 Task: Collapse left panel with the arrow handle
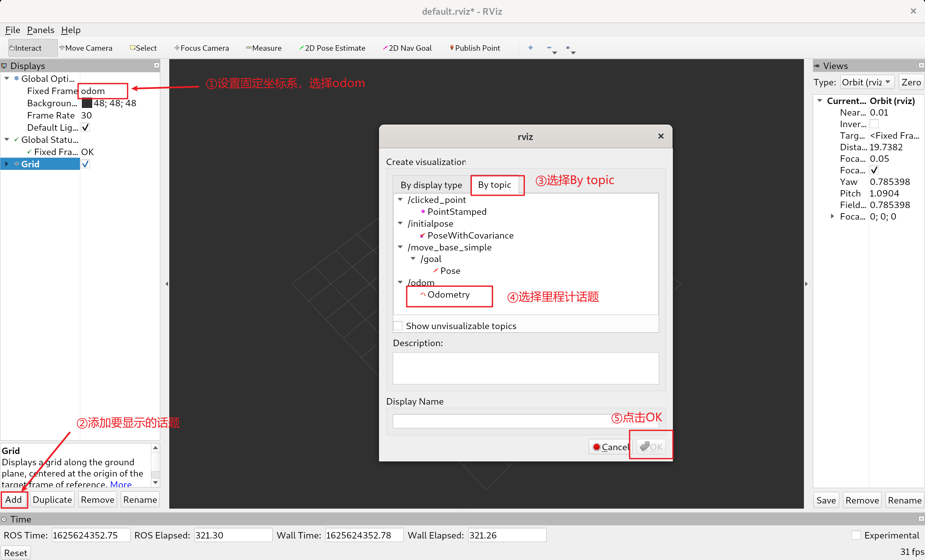pyautogui.click(x=167, y=284)
